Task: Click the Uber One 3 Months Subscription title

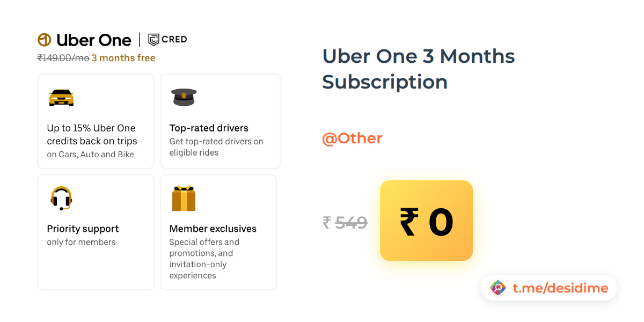Action: point(418,69)
